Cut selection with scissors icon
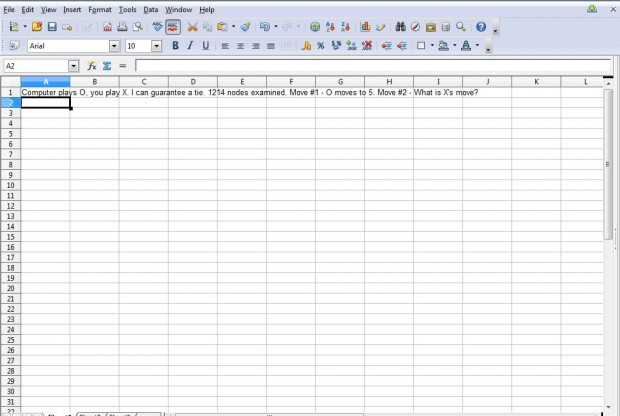This screenshot has width=620, height=416. [x=193, y=27]
